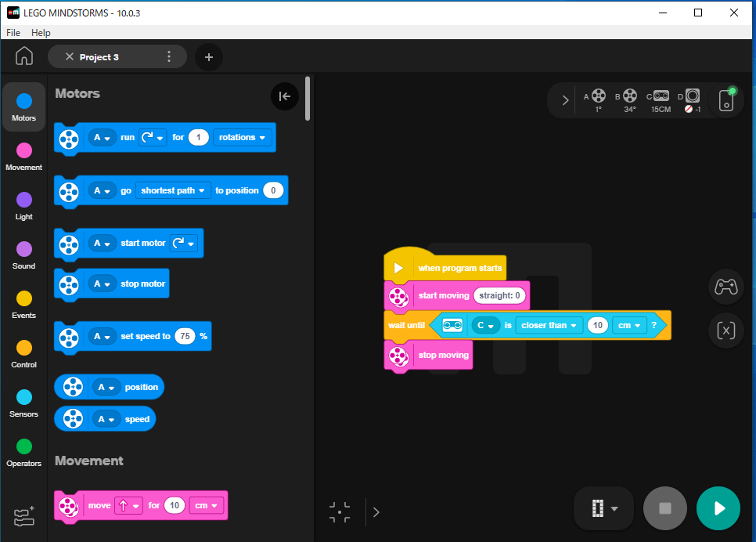Open port dropdown in run-for-rotations block
The image size is (756, 542).
click(x=103, y=138)
